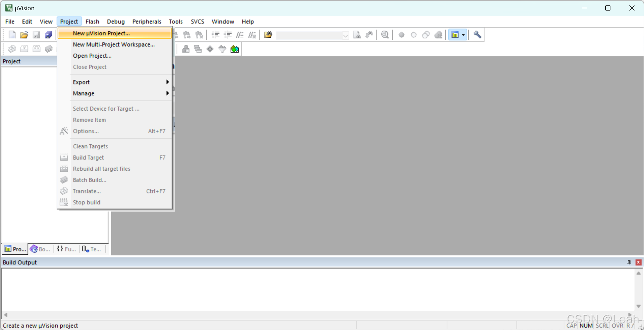The width and height of the screenshot is (644, 330).
Task: Click inside the Find text input field
Action: (309, 35)
